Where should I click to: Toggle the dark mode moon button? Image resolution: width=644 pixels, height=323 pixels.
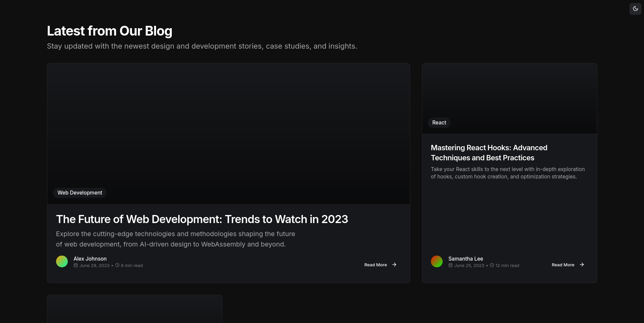635,9
